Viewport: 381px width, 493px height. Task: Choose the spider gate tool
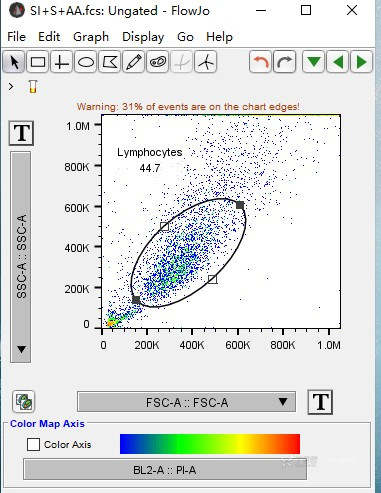click(x=206, y=62)
